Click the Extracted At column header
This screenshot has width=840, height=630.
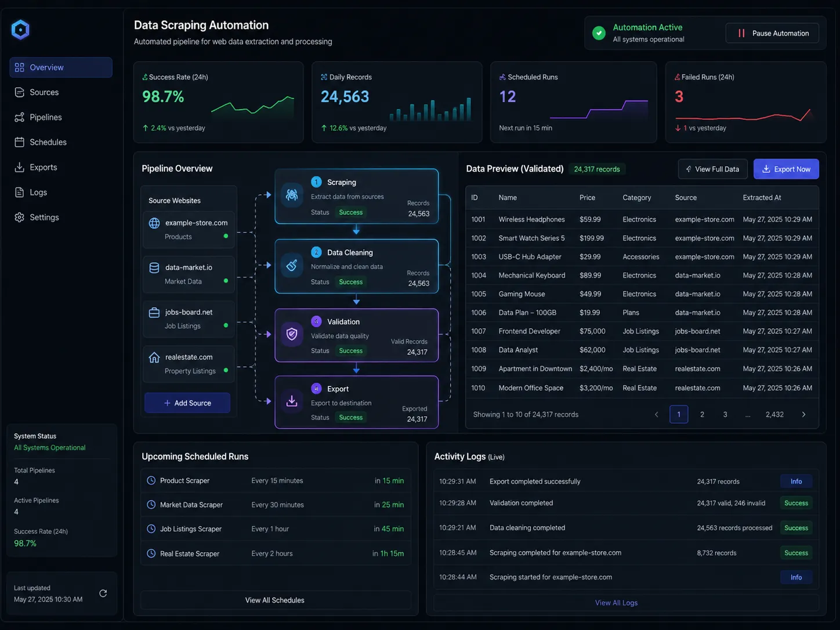(x=762, y=198)
